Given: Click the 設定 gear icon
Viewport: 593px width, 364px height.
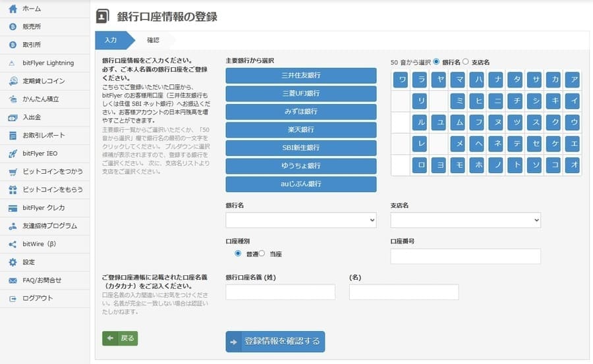Looking at the screenshot, I should (13, 262).
